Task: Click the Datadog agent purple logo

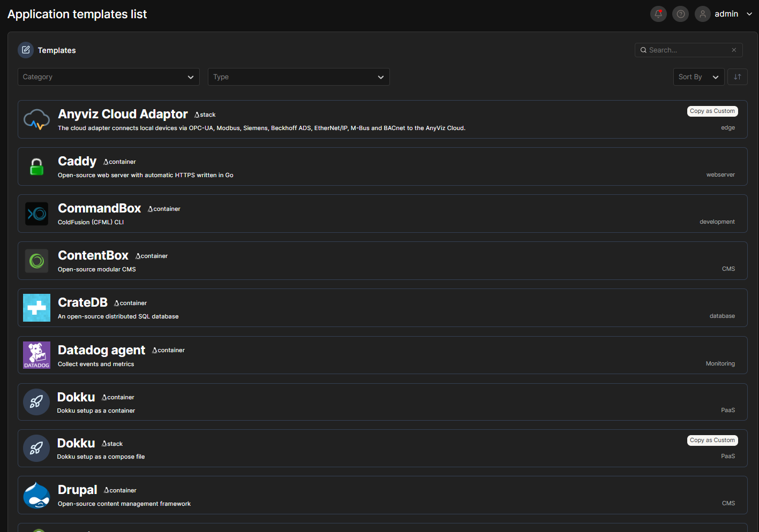Action: (x=36, y=355)
